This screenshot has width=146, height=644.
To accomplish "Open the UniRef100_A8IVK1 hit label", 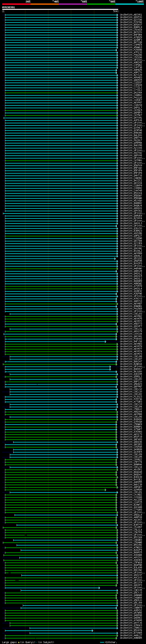I will click(131, 15).
